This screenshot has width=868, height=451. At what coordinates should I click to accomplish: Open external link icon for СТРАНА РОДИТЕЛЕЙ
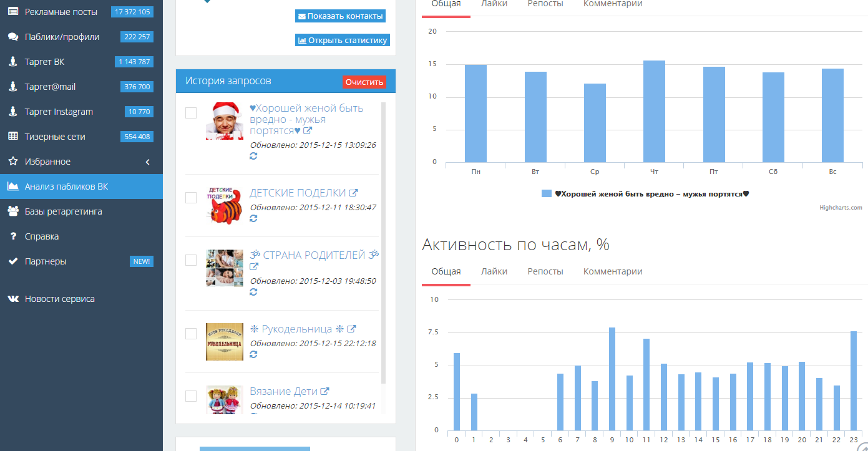coord(254,267)
